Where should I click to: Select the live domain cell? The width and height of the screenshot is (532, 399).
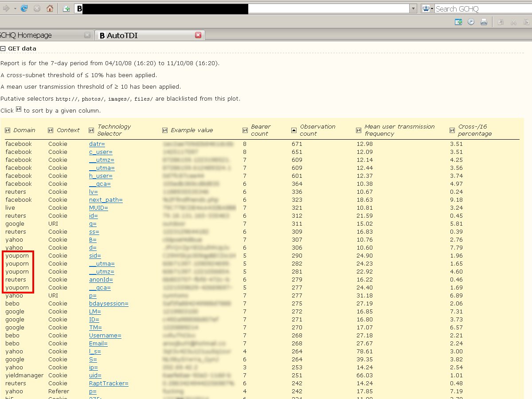(x=10, y=208)
